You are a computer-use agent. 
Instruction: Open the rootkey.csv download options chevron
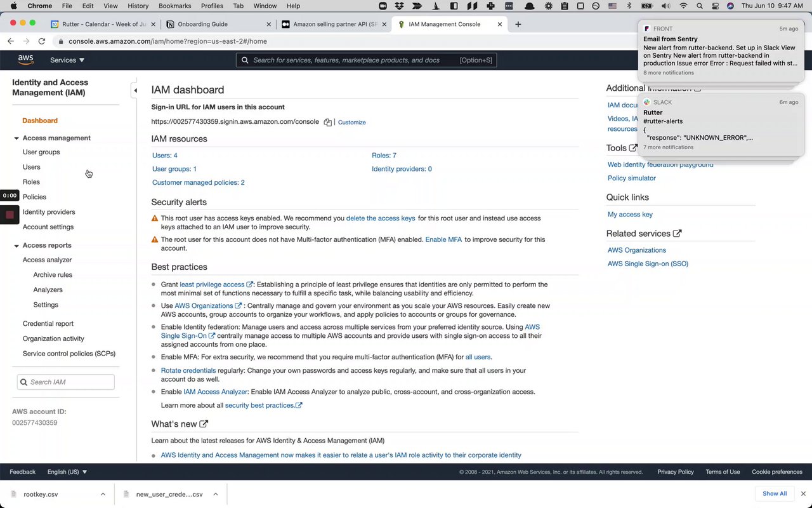(x=103, y=494)
